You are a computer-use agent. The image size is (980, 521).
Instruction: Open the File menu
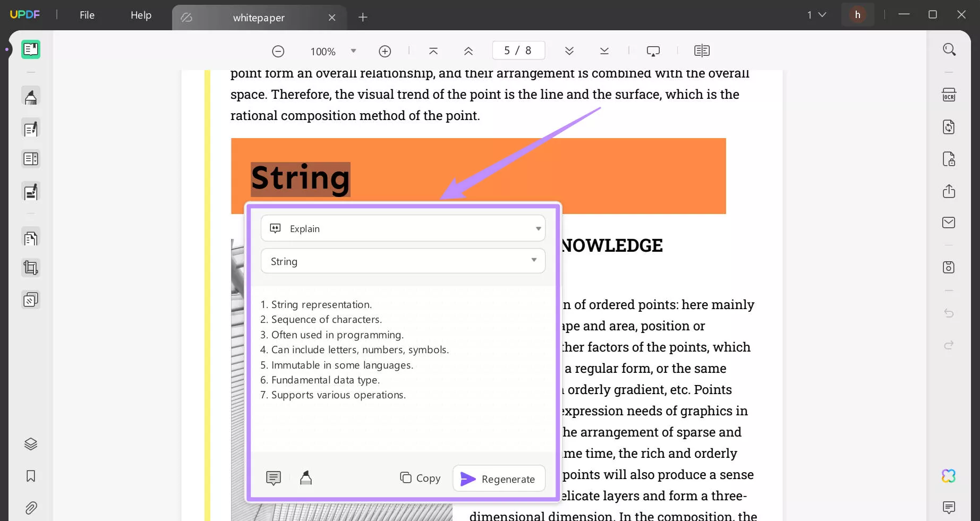click(x=87, y=15)
